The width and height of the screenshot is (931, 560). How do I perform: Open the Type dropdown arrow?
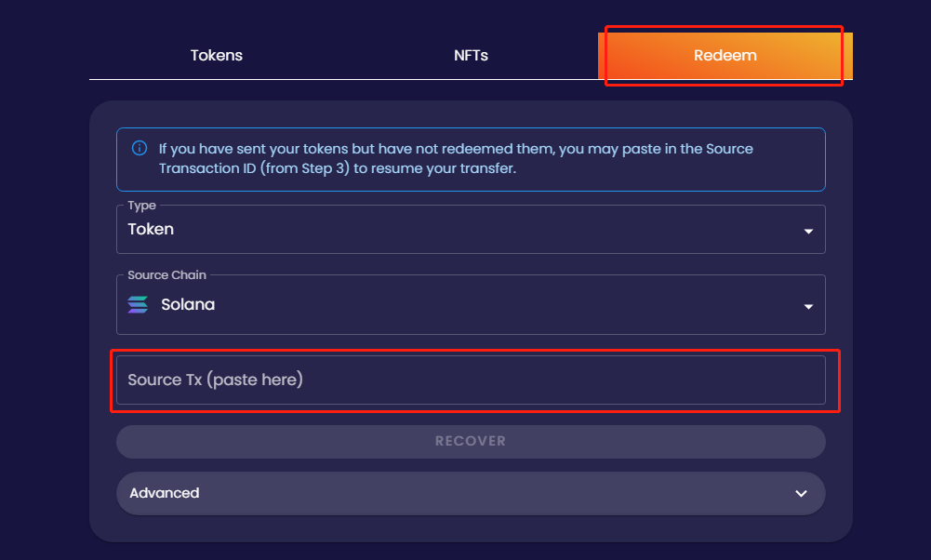(808, 231)
